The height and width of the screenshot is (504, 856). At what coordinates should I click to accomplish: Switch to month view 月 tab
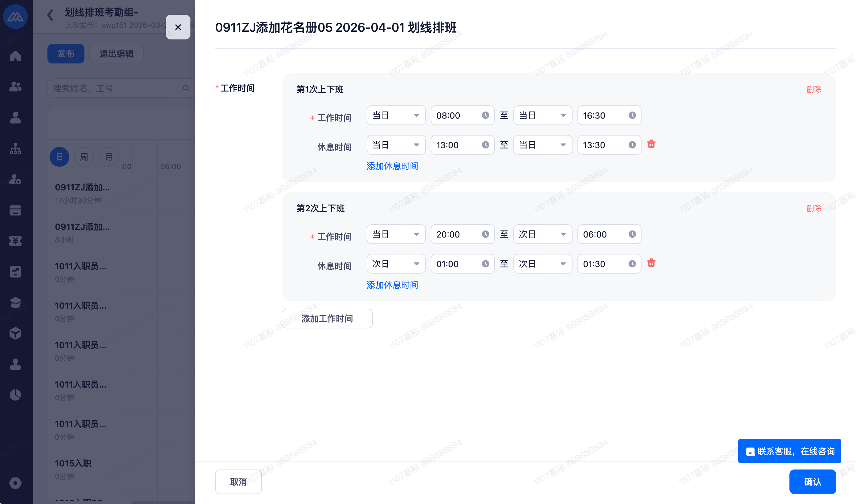pyautogui.click(x=109, y=157)
